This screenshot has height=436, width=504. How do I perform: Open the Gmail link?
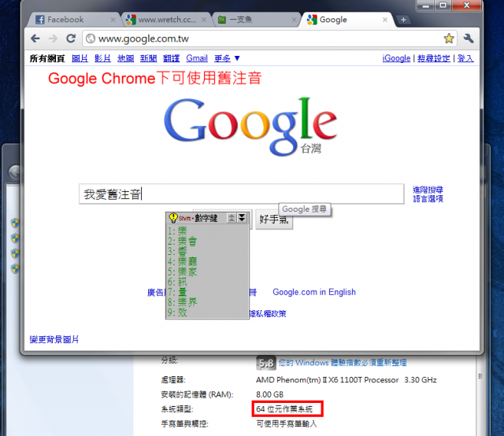coord(197,58)
